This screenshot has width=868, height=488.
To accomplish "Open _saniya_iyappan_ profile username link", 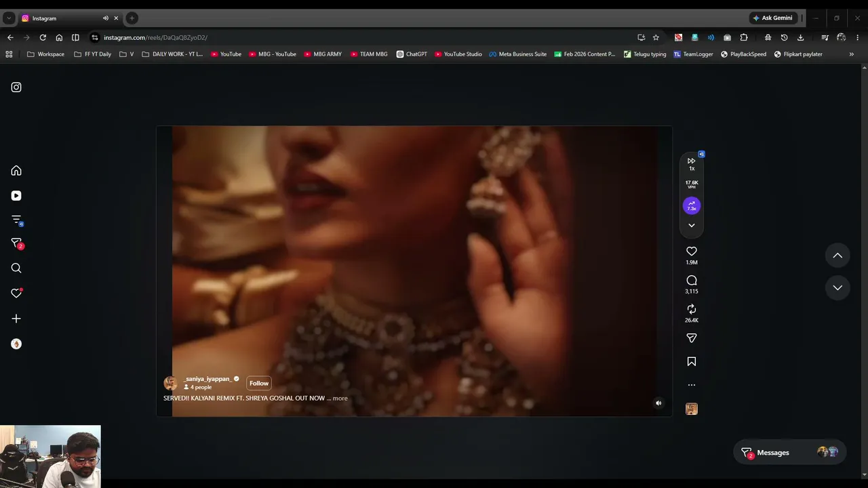I will coord(208,379).
